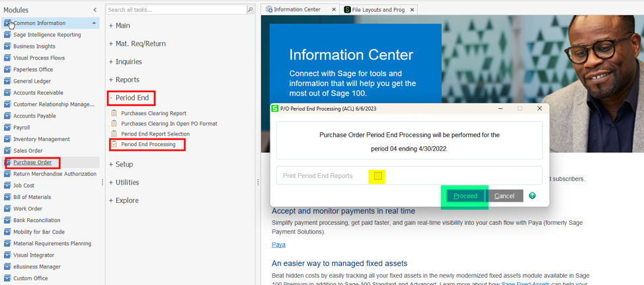Open the Payroll module icon
This screenshot has height=285, width=644.
pyautogui.click(x=7, y=128)
